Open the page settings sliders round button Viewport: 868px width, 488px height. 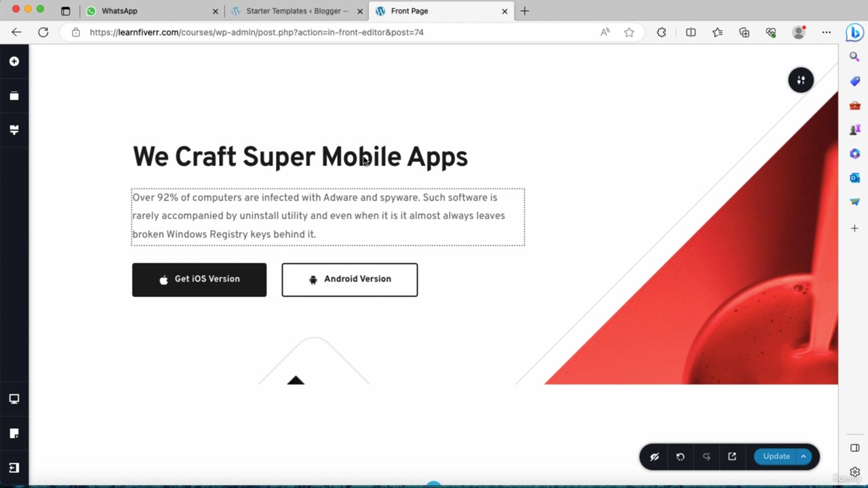[x=801, y=80]
